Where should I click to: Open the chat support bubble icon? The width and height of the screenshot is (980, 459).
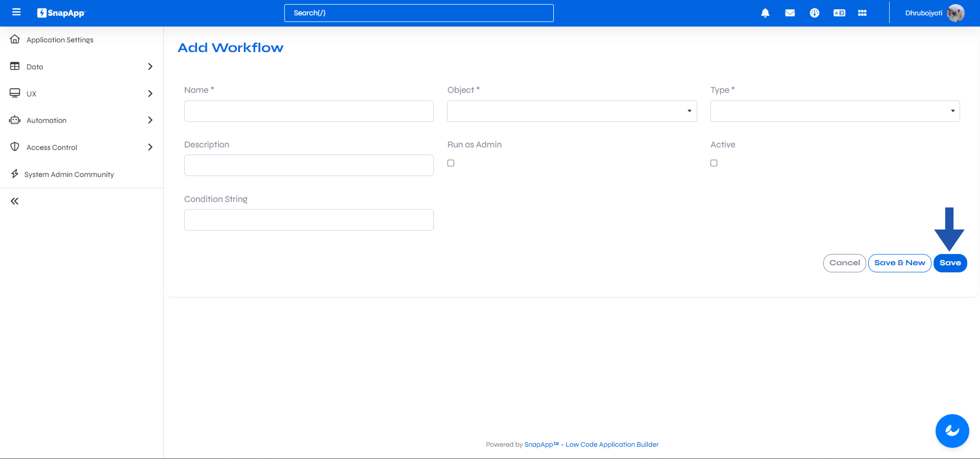(952, 431)
